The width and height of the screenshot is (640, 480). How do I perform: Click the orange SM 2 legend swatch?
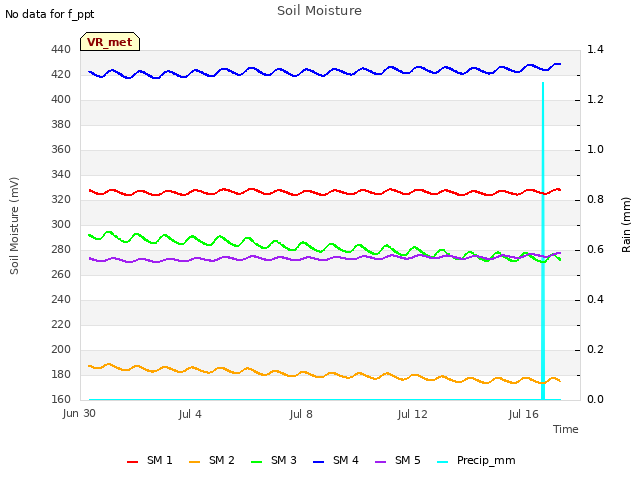(x=195, y=462)
